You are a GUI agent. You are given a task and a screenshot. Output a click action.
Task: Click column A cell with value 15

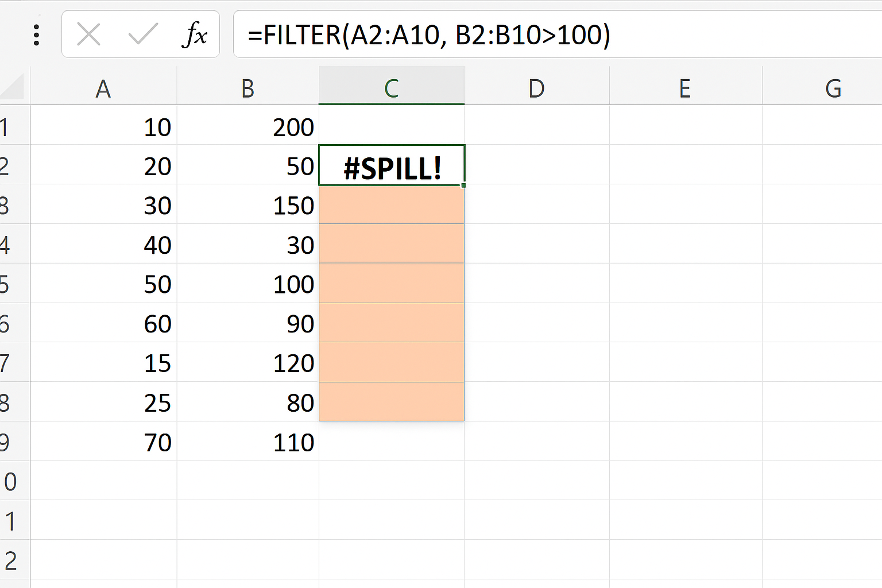pyautogui.click(x=103, y=362)
